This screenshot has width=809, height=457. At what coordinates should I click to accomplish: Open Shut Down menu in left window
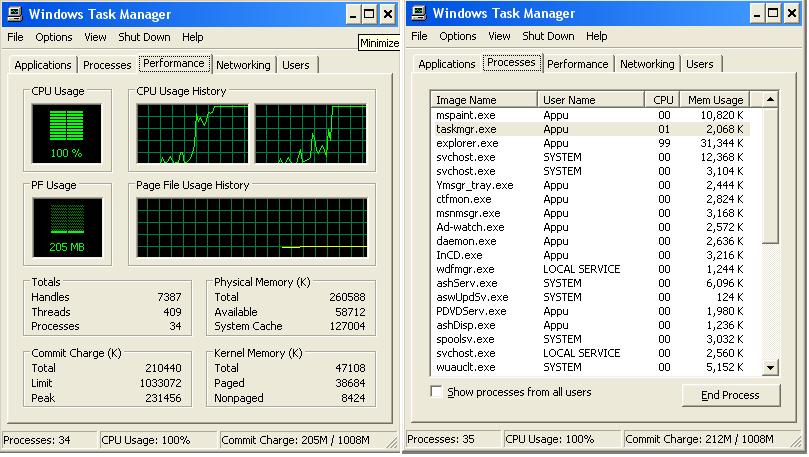tap(144, 37)
